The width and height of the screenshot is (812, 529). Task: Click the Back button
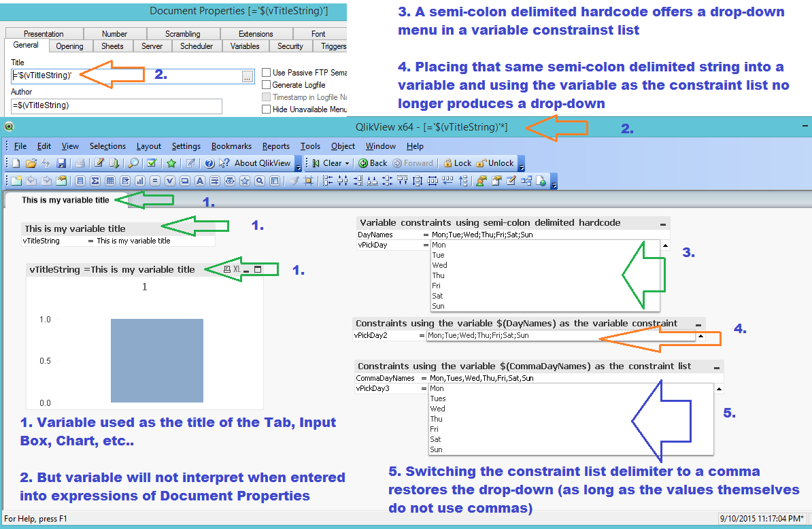(373, 164)
